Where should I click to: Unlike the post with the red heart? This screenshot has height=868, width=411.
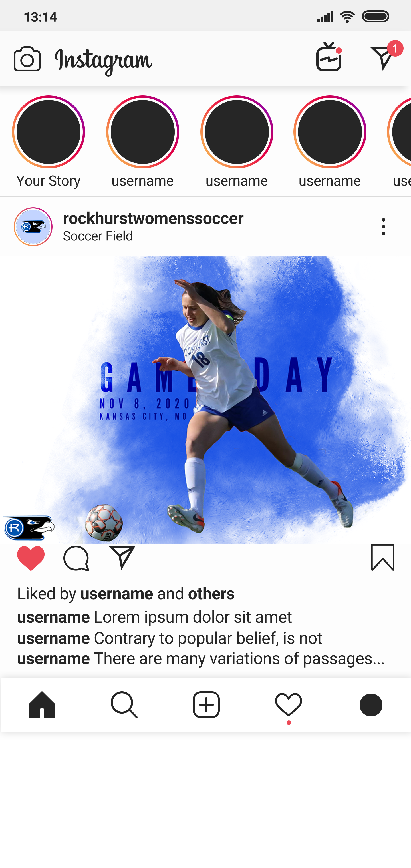pyautogui.click(x=31, y=558)
